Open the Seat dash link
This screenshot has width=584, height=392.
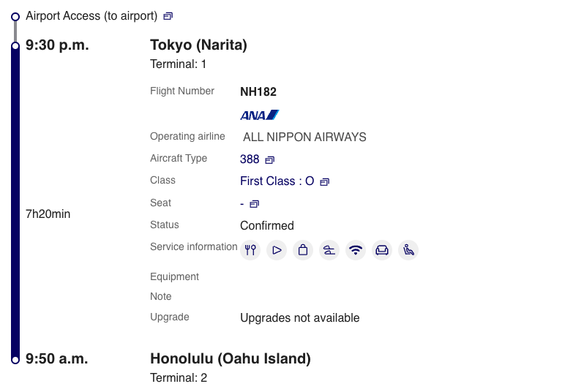pos(242,203)
